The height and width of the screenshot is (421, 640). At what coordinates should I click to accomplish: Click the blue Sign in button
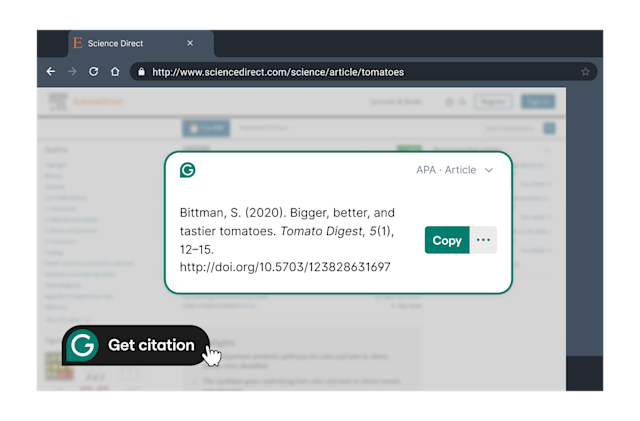coord(537,102)
